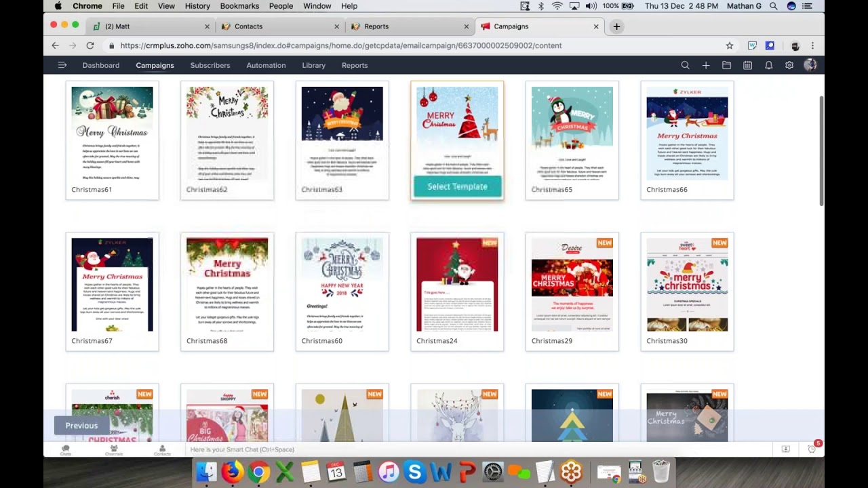Open Zoho settings gear icon
Viewport: 868px width, 488px height.
click(x=789, y=65)
